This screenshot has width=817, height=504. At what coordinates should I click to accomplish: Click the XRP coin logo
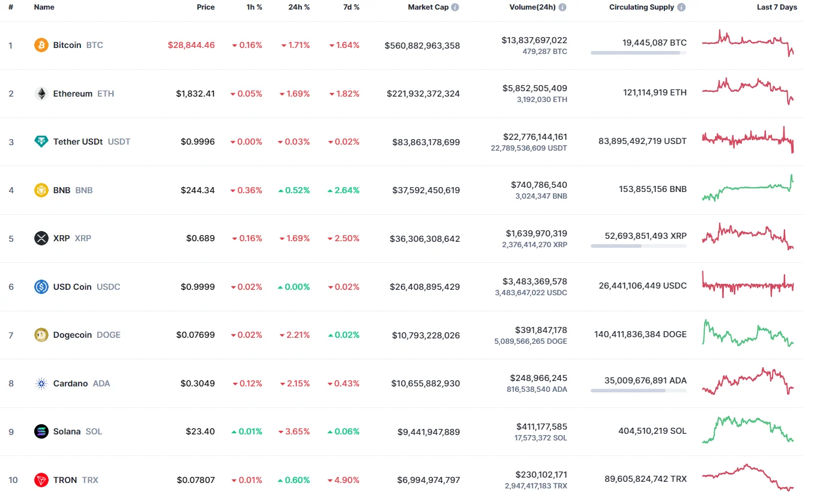pos(41,238)
